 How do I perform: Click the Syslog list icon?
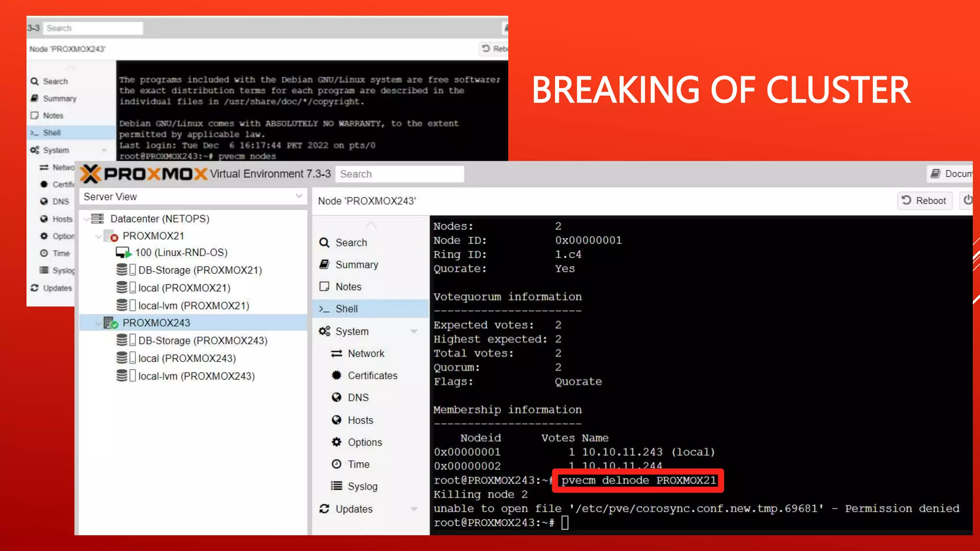point(337,486)
